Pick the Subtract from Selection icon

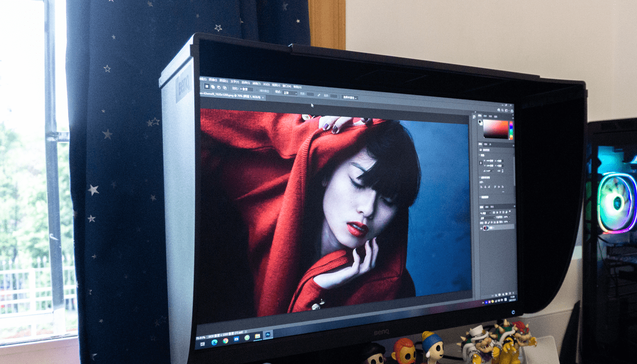pos(219,88)
